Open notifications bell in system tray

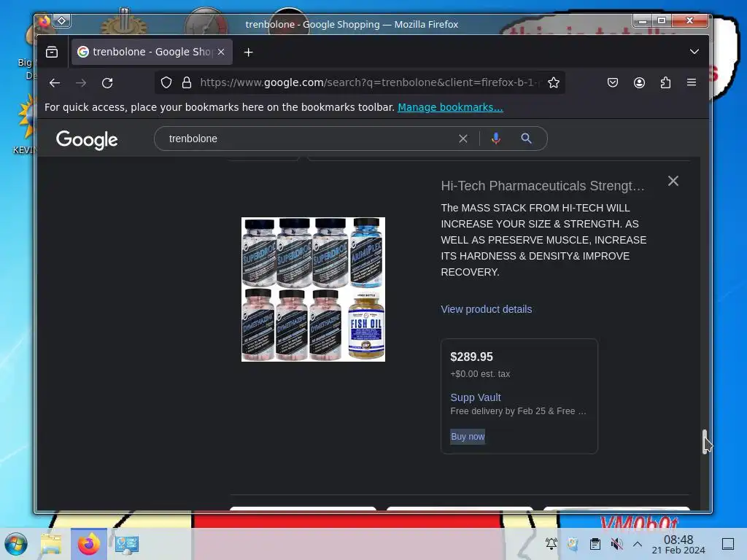pos(551,544)
